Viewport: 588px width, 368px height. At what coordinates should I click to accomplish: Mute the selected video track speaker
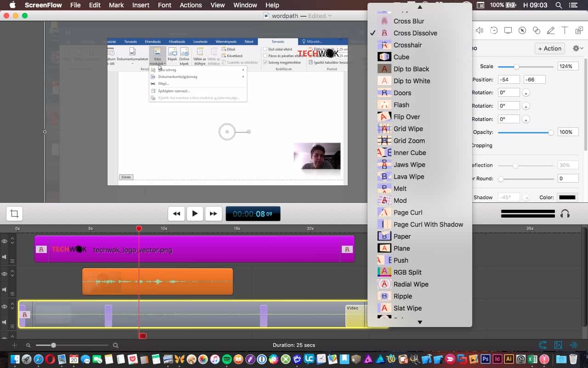tap(5, 322)
